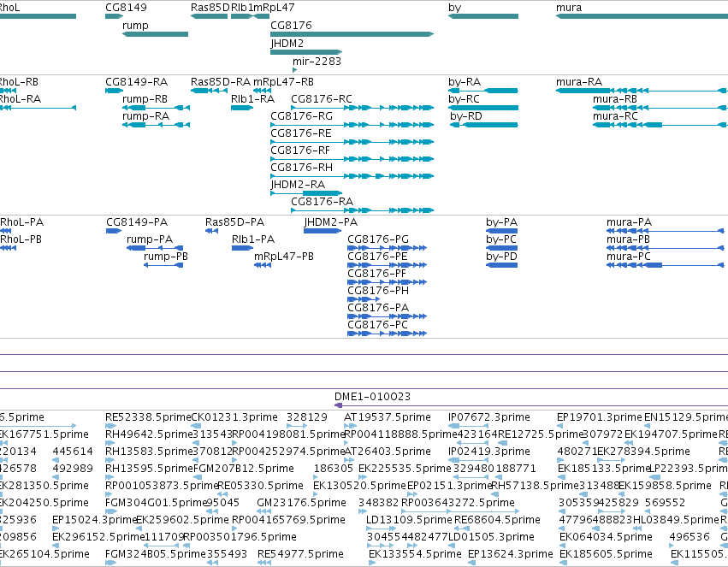Select protein mura-PA
This screenshot has height=567, width=728.
click(665, 231)
